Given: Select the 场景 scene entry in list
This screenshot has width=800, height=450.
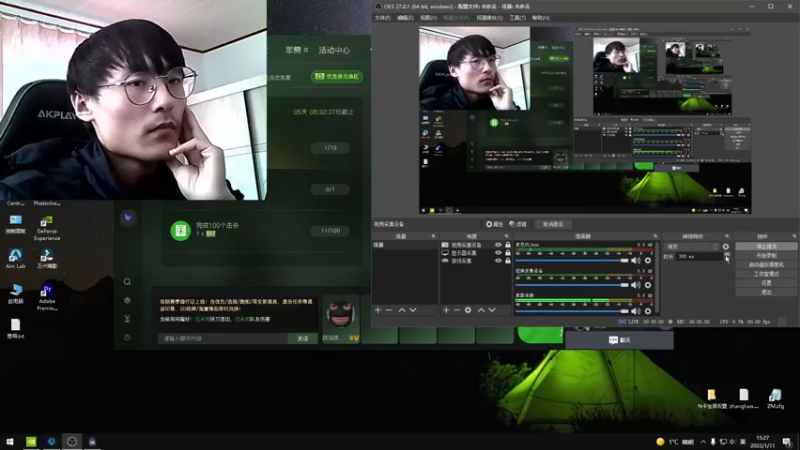Looking at the screenshot, I should pos(406,245).
